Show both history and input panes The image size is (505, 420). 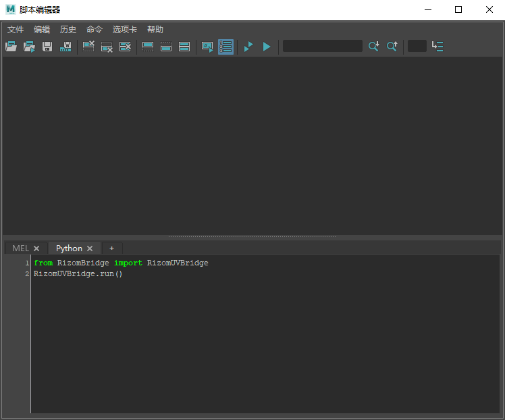184,47
